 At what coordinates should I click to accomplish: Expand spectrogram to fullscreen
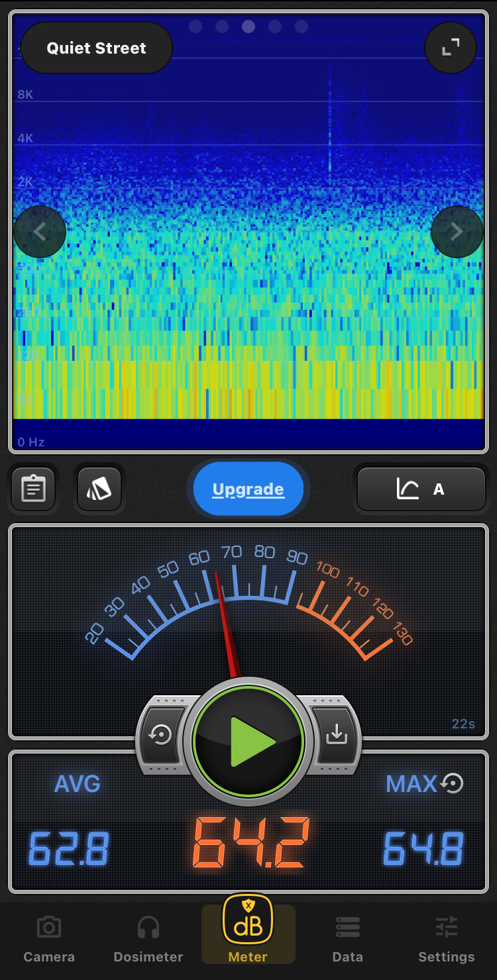[x=451, y=48]
